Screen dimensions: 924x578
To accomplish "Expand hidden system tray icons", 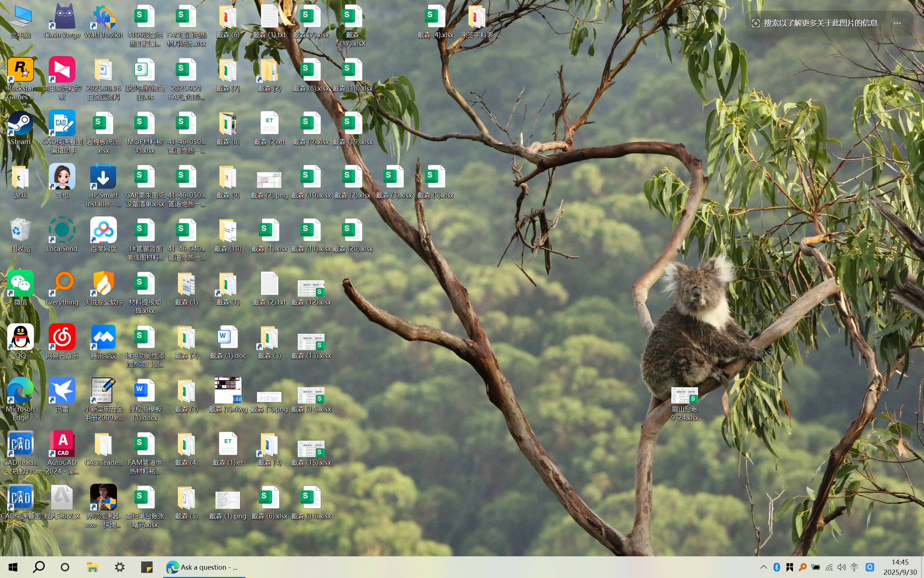I will point(763,567).
